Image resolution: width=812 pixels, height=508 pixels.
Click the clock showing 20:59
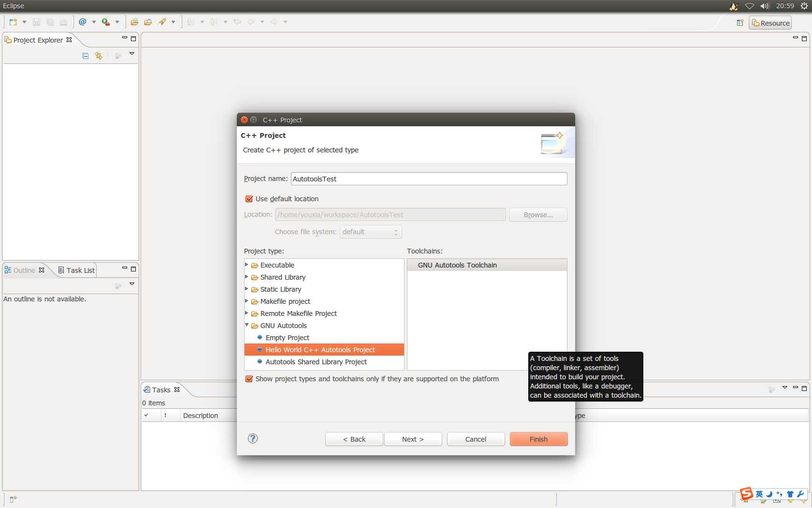click(785, 6)
